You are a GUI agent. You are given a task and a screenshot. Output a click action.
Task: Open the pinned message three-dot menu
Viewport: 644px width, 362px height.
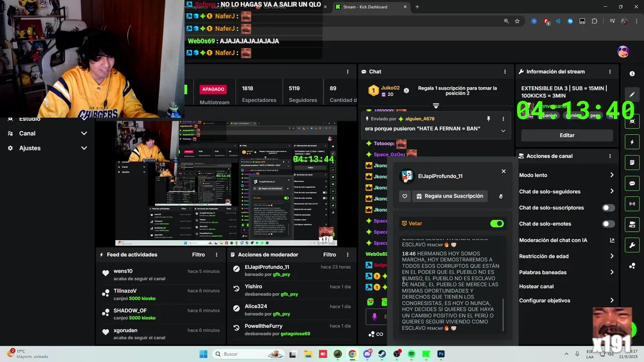503,119
